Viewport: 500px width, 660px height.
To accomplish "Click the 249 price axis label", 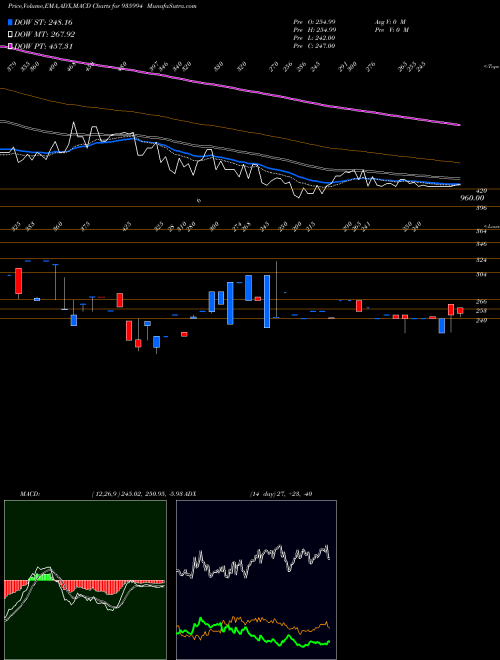I will point(481,321).
